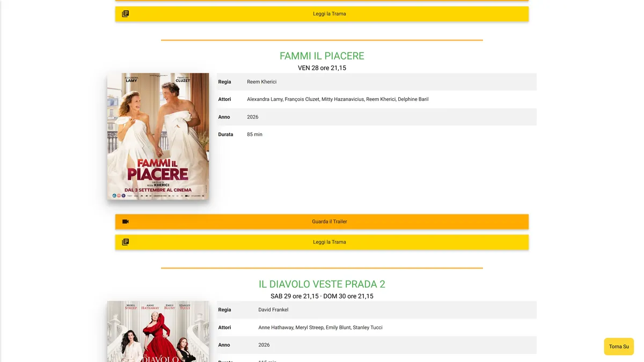Click the year 2026 for Il Diavolo Veste Prada 2
The height and width of the screenshot is (362, 644).
pos(265,345)
